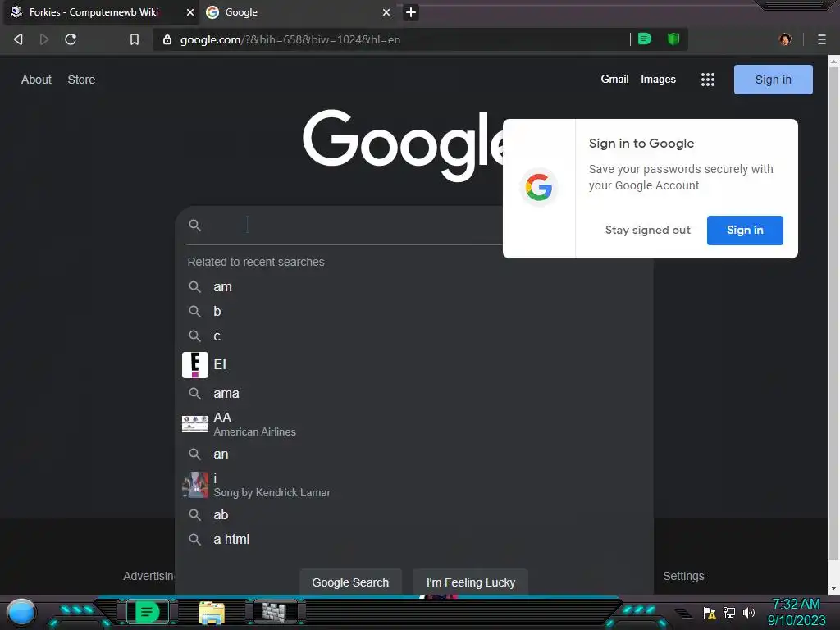The height and width of the screenshot is (630, 840).
Task: Click the magnifier icon in the search box
Action: click(x=195, y=225)
